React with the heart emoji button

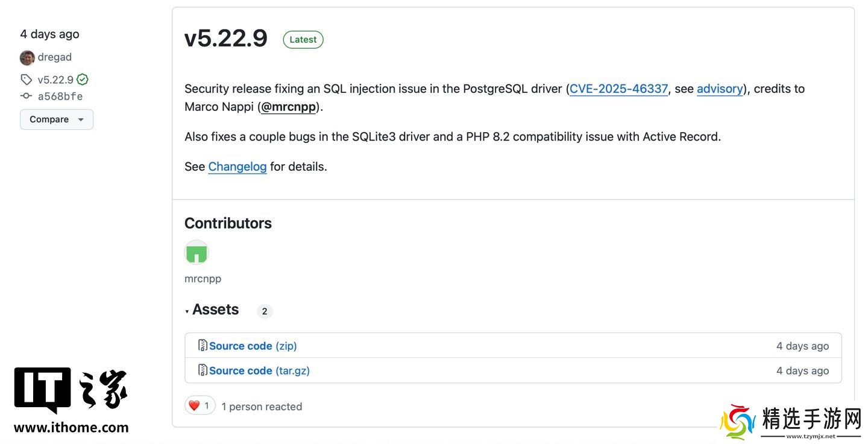(200, 406)
